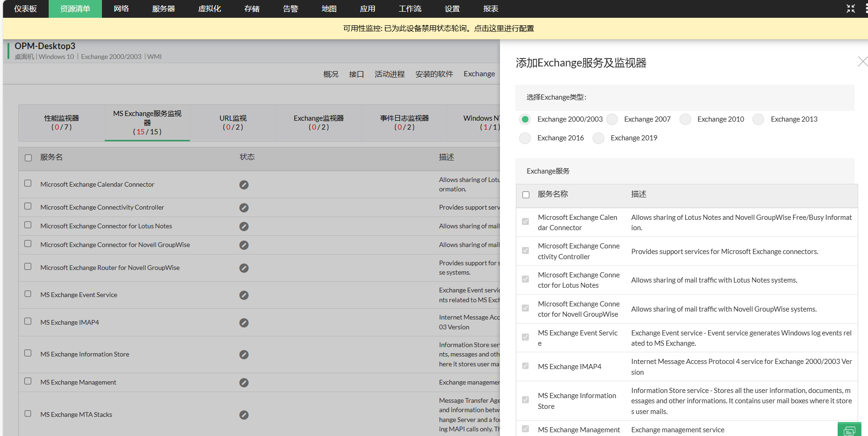Screen dimensions: 868x436
Task: Toggle select-all checkbox beside 服务名称 header
Action: click(x=526, y=195)
